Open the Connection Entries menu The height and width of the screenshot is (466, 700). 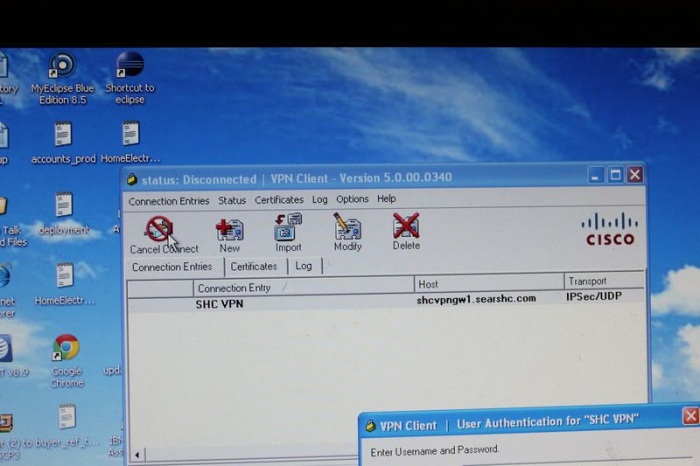click(168, 200)
